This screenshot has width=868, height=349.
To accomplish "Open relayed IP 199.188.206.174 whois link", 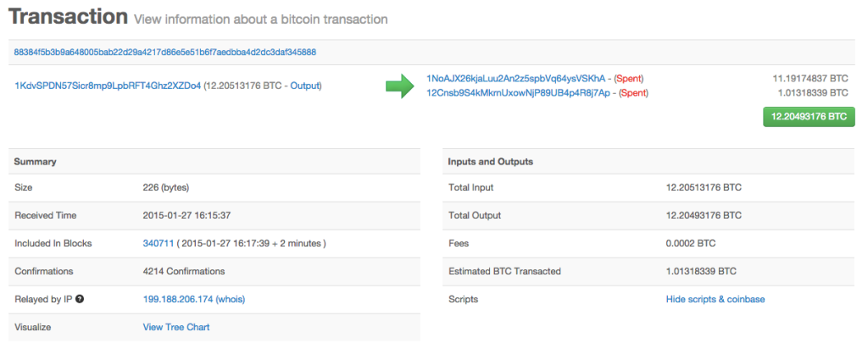I will (x=194, y=299).
